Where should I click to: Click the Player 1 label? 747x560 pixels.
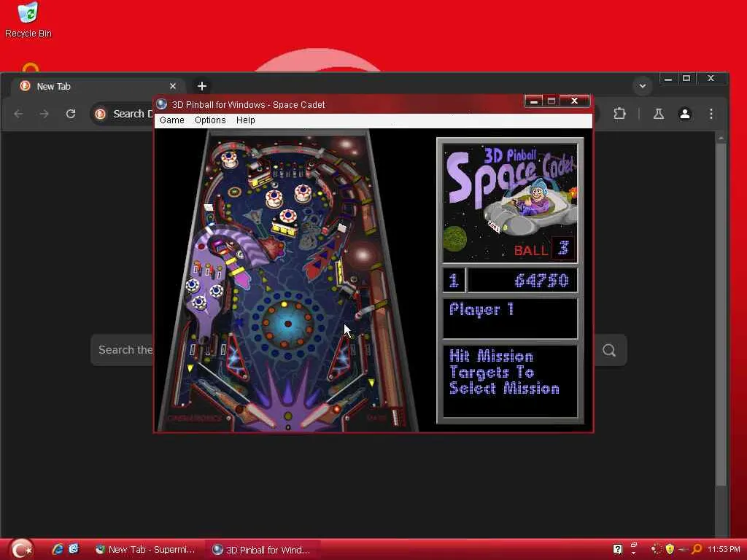click(x=481, y=309)
